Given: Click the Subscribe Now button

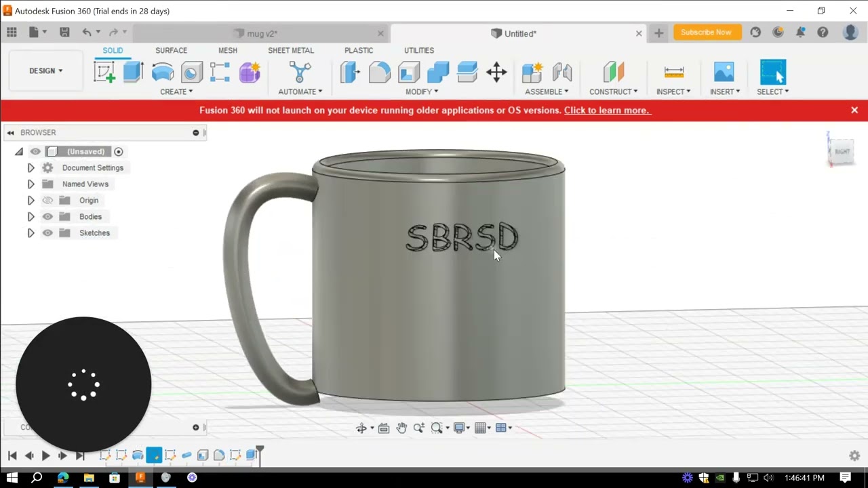Looking at the screenshot, I should pos(706,33).
